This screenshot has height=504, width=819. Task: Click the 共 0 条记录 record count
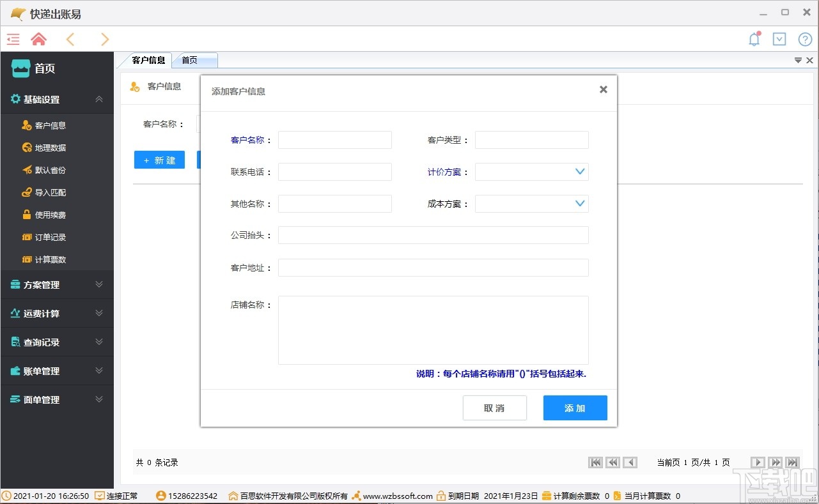(157, 462)
